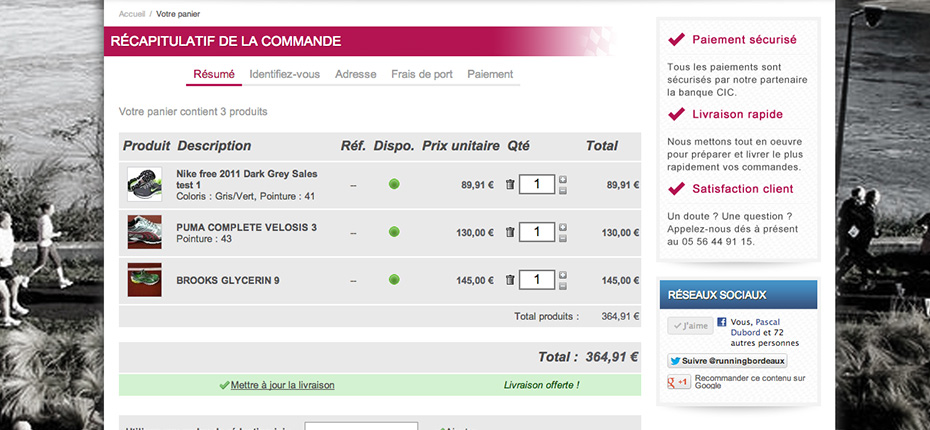The width and height of the screenshot is (930, 430).
Task: Click trash icon for BROOKS GLYCERIN 9
Action: 510,280
